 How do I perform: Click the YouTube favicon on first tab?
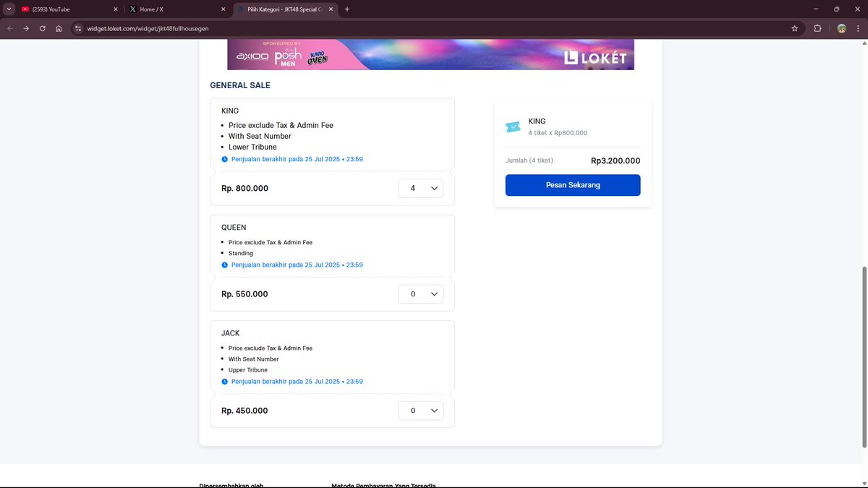click(25, 9)
